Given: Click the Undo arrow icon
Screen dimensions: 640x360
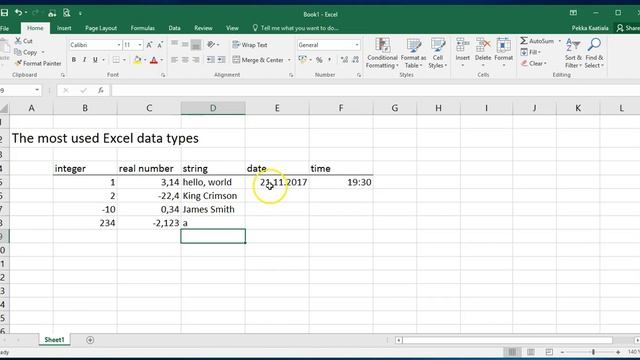Looking at the screenshot, I should (18, 13).
